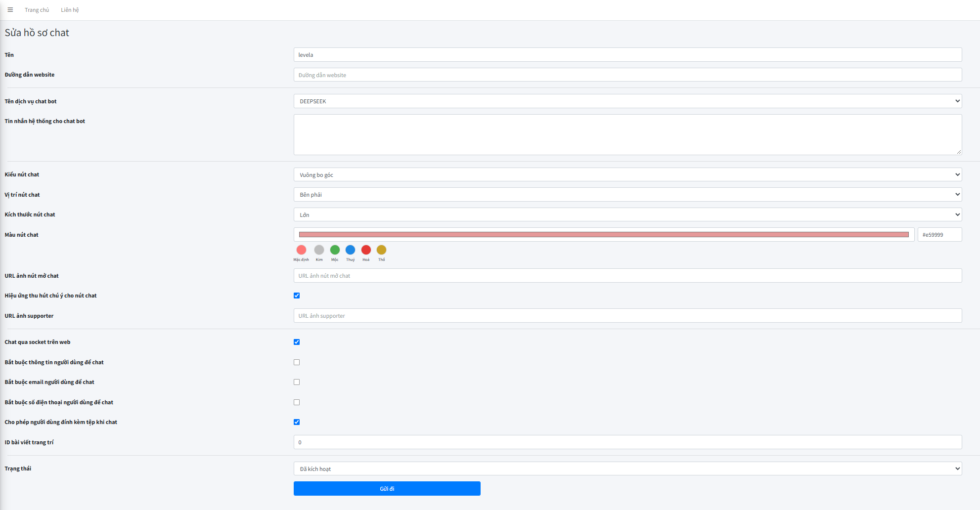Choose the Mộc green color swatch
The height and width of the screenshot is (510, 980).
tap(335, 250)
